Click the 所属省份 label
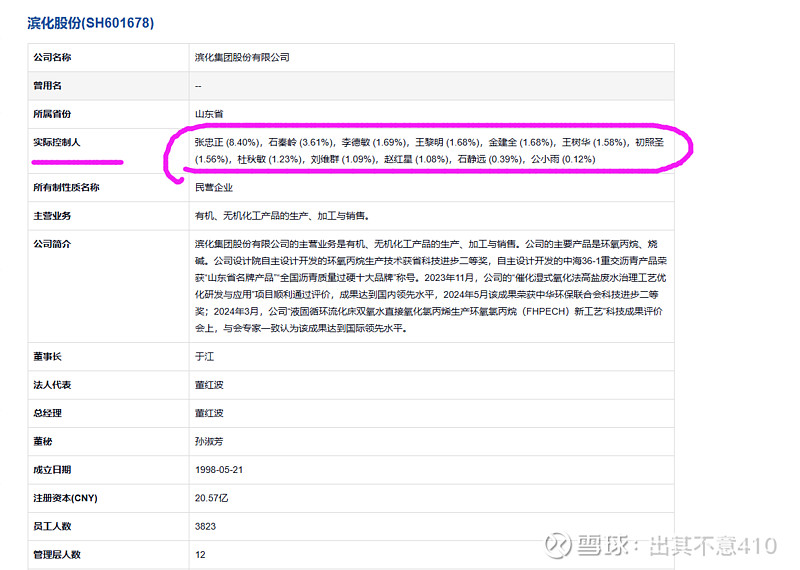The image size is (800, 570). point(52,114)
